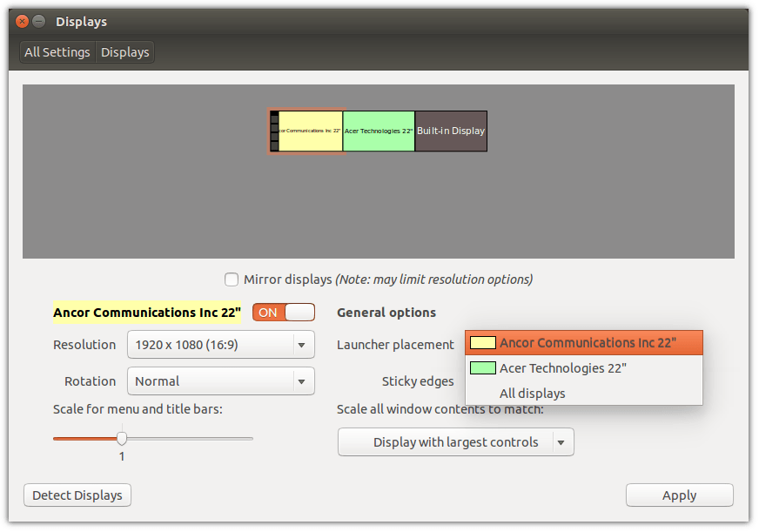Click the yellow swatch in the launcher placement list

pyautogui.click(x=482, y=343)
